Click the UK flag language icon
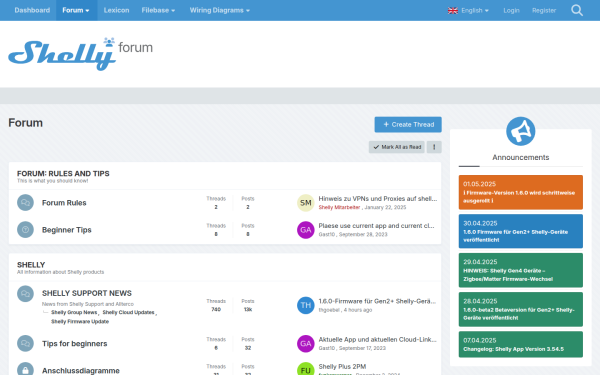The image size is (600, 375). coord(453,10)
